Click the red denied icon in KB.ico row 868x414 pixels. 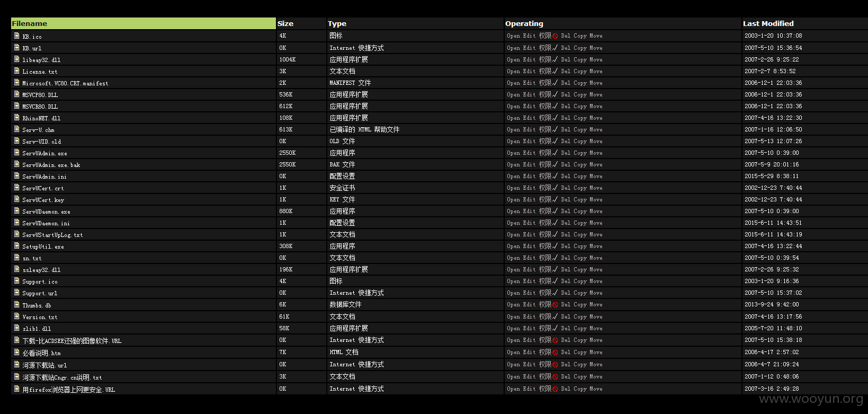555,36
